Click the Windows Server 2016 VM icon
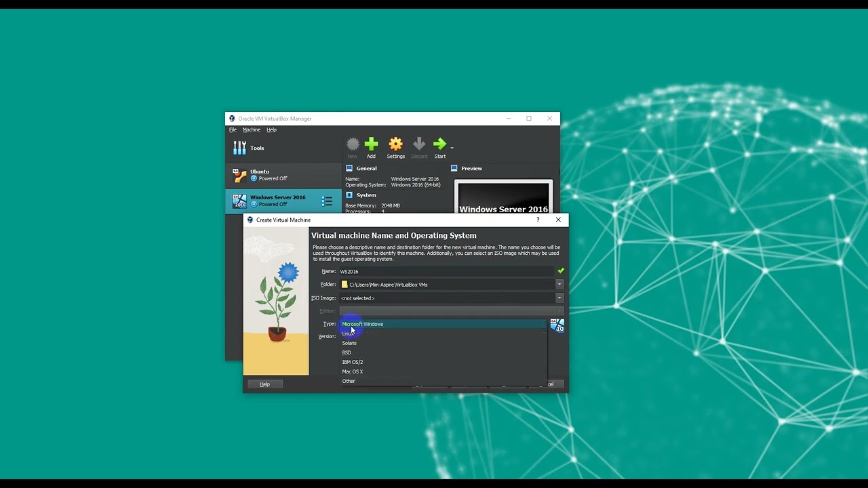 239,201
